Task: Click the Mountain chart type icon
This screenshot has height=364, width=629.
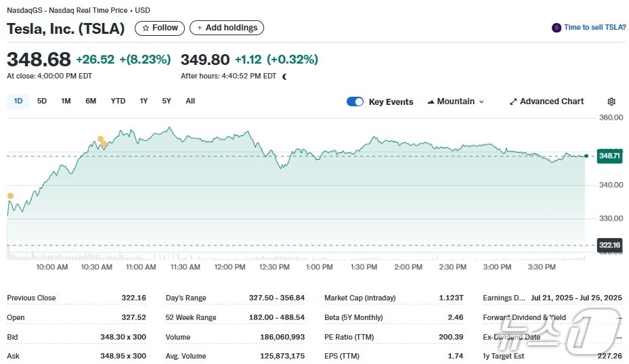Action: pyautogui.click(x=431, y=101)
